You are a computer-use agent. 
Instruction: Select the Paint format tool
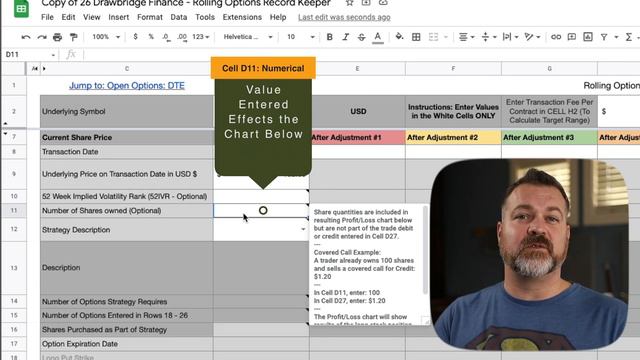pos(73,37)
